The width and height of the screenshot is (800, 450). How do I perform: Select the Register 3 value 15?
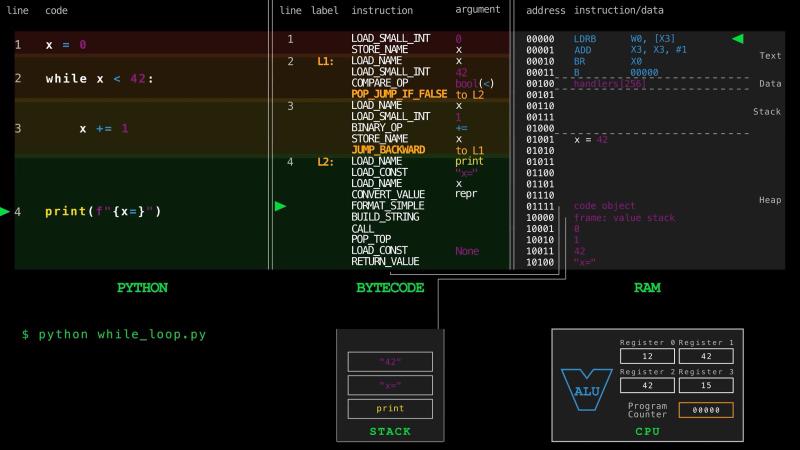706,385
